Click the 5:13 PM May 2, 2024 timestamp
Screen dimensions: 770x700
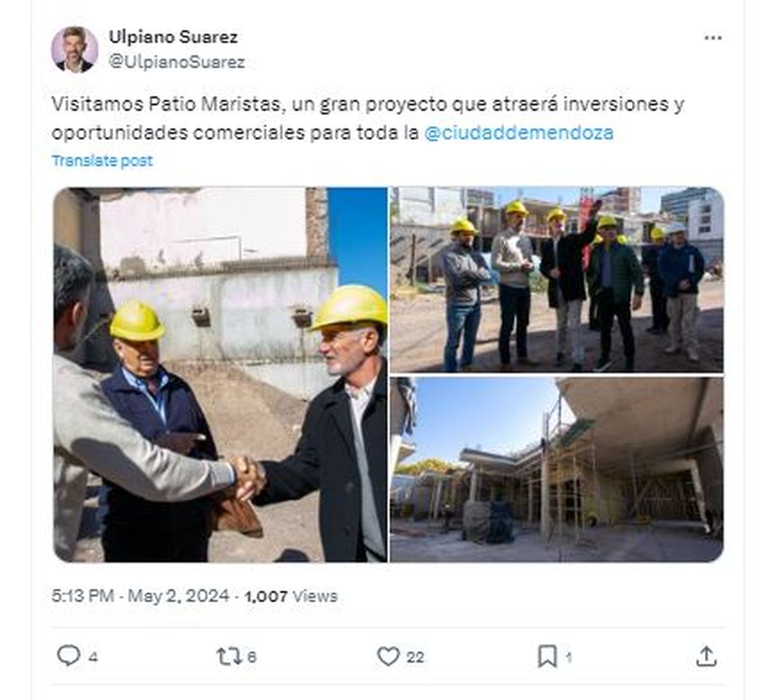coord(141,596)
